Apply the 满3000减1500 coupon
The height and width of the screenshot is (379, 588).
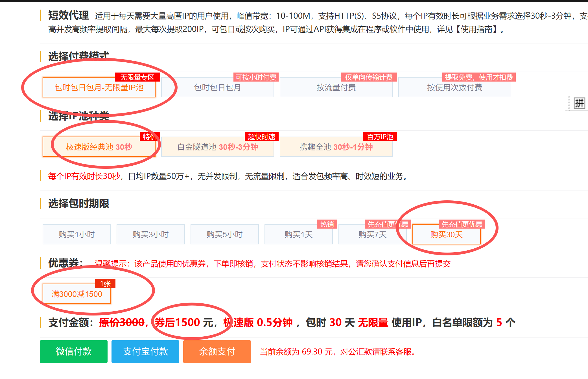[76, 294]
